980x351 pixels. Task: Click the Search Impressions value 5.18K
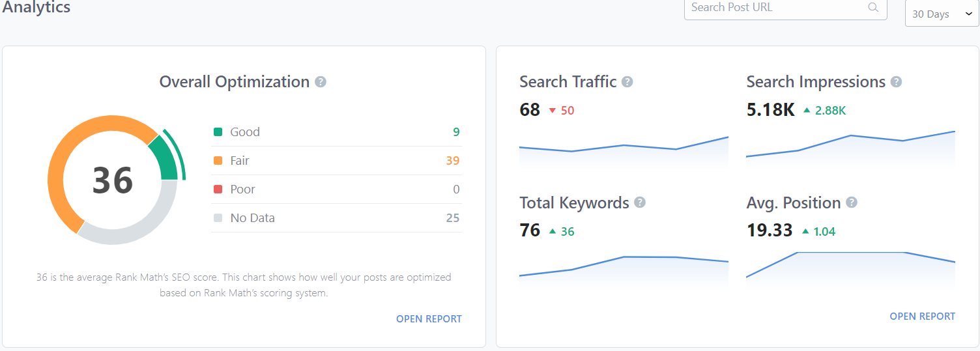[x=771, y=110]
